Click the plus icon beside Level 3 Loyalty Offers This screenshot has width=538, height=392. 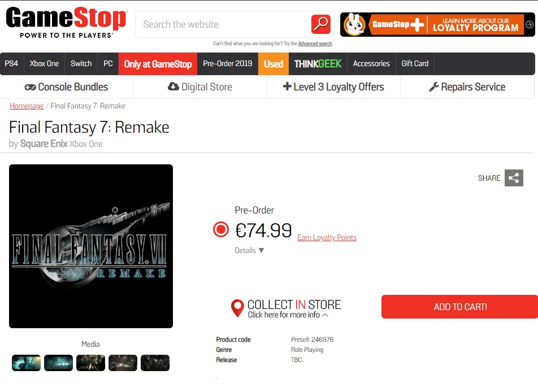[287, 86]
